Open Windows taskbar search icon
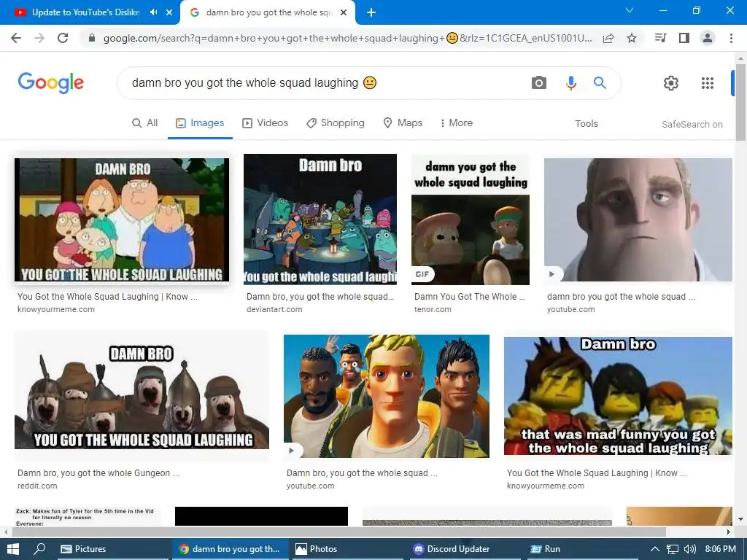The width and height of the screenshot is (747, 560). (x=39, y=549)
